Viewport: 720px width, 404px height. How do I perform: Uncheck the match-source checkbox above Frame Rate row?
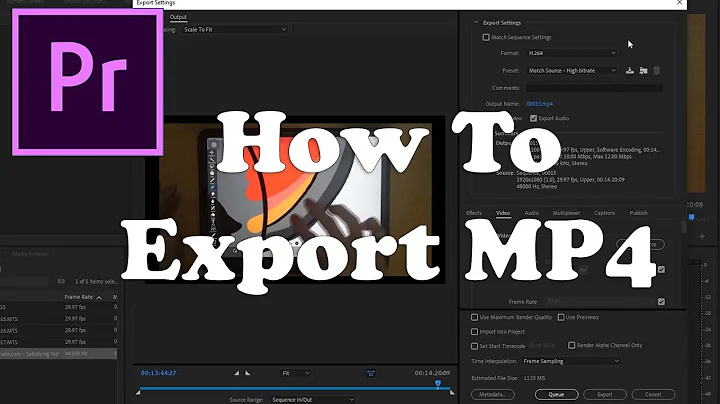[x=661, y=269]
